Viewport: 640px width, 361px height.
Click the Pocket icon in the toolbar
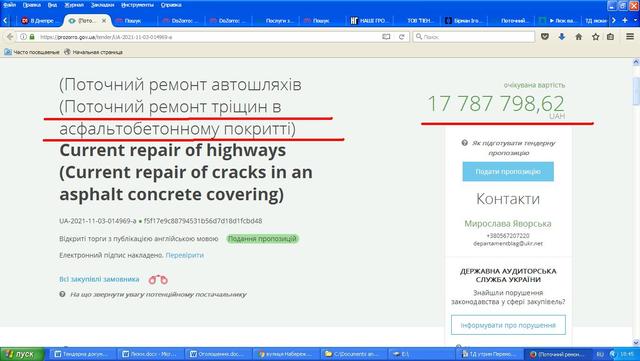544,37
